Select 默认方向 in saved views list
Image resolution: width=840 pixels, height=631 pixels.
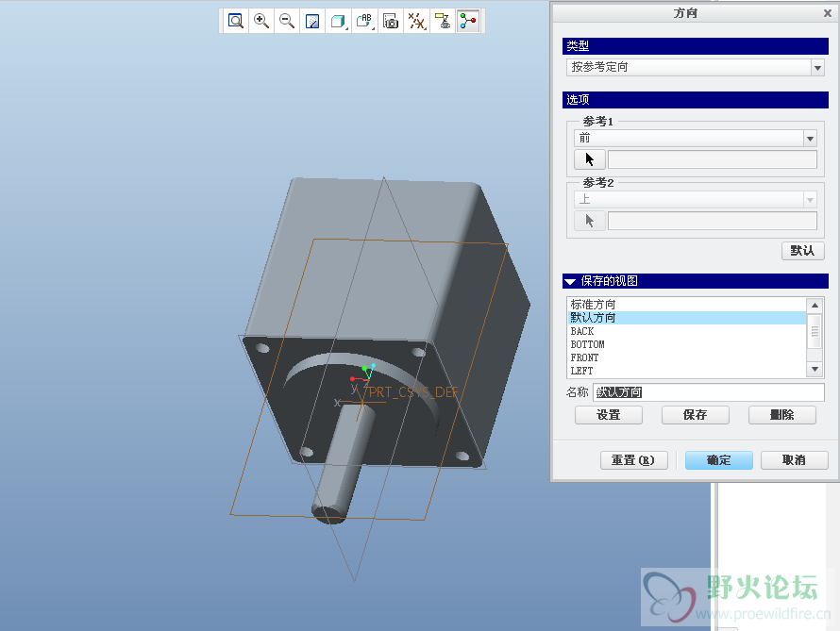[x=687, y=318]
